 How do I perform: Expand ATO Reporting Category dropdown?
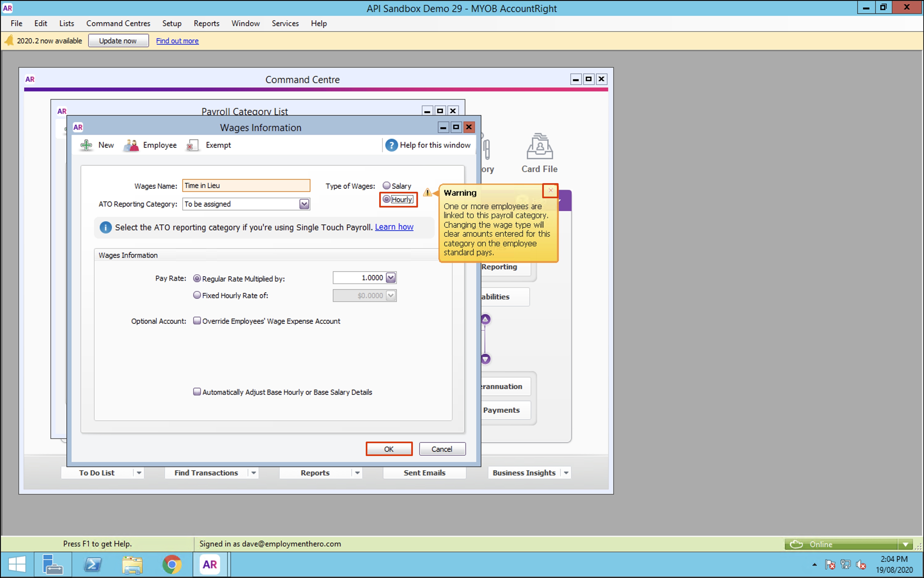(x=304, y=204)
